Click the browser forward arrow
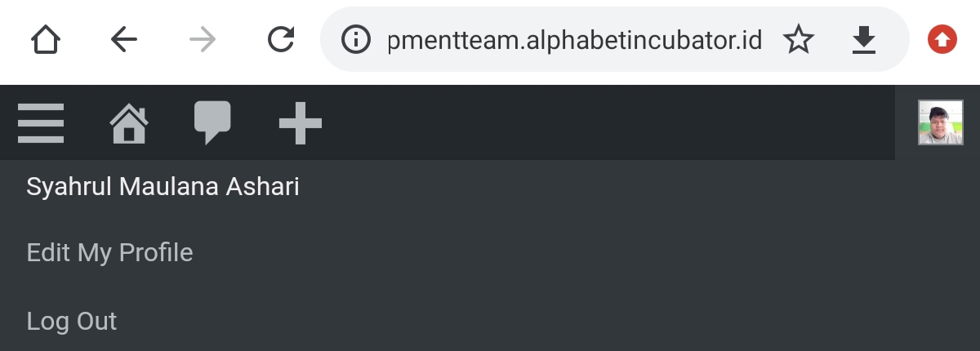The width and height of the screenshot is (980, 351). click(x=202, y=39)
